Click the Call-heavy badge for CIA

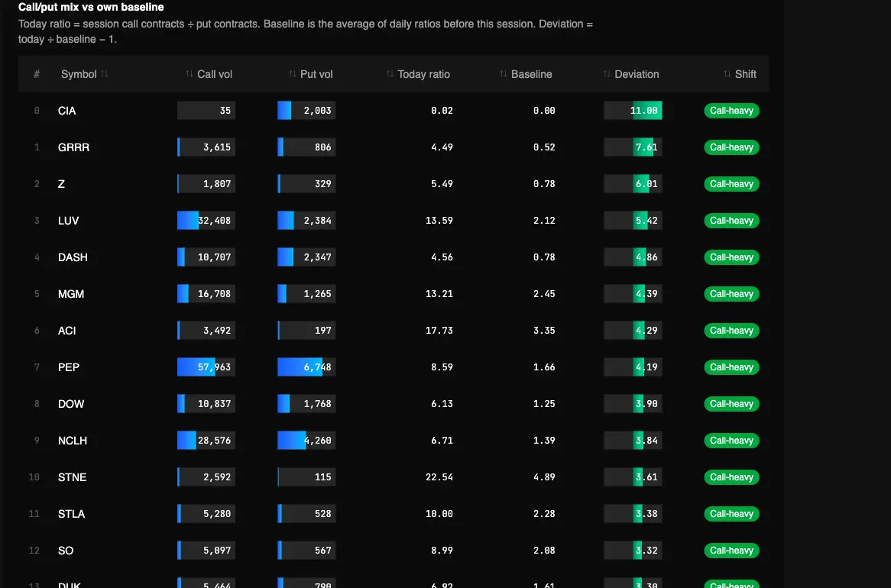click(x=731, y=111)
